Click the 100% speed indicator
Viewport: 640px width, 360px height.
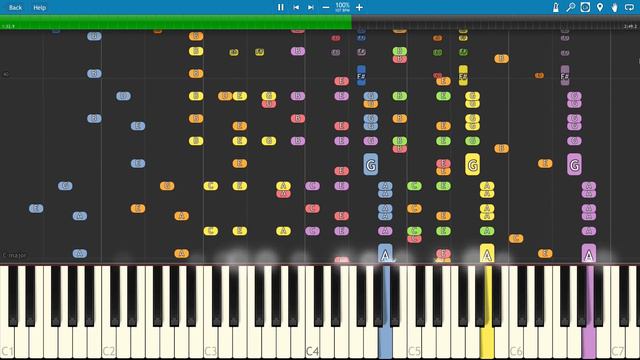tap(342, 7)
